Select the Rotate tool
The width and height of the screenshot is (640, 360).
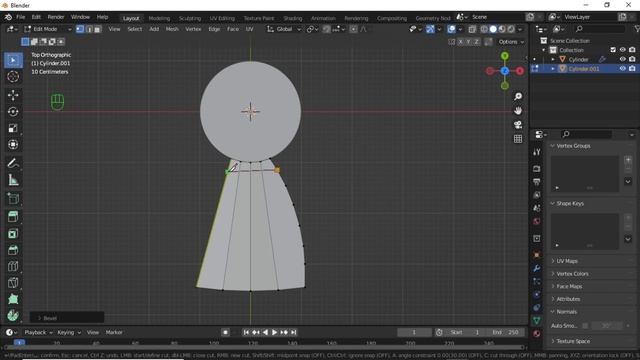(x=13, y=111)
